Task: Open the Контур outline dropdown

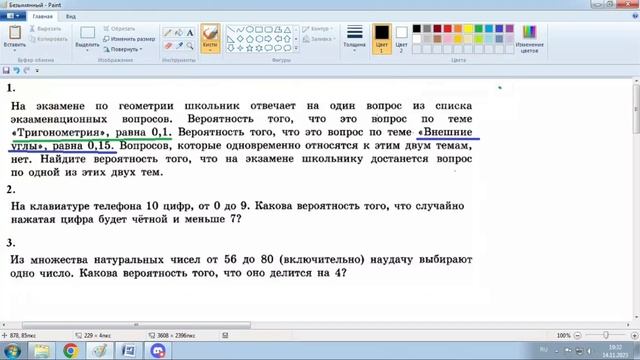Action: pos(318,29)
